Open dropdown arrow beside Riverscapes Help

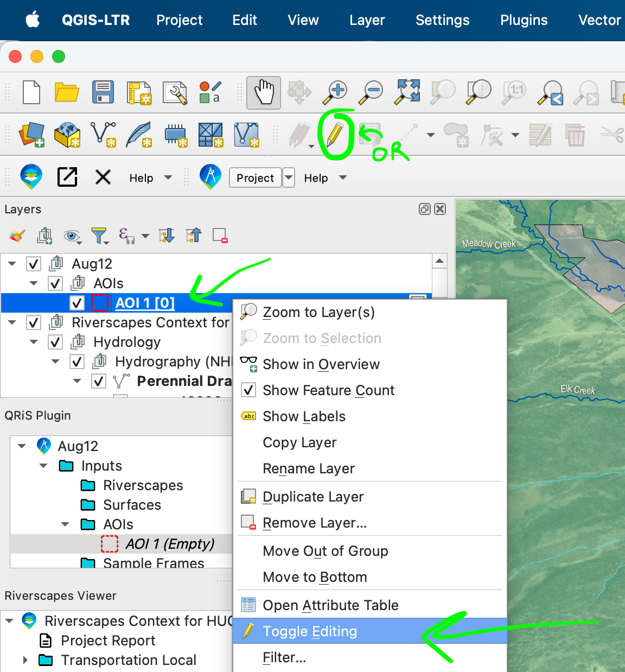[x=168, y=177]
